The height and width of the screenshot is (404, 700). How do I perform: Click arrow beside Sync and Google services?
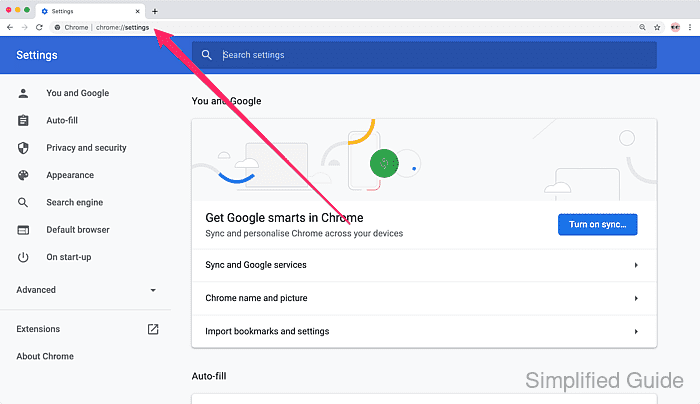pyautogui.click(x=636, y=265)
